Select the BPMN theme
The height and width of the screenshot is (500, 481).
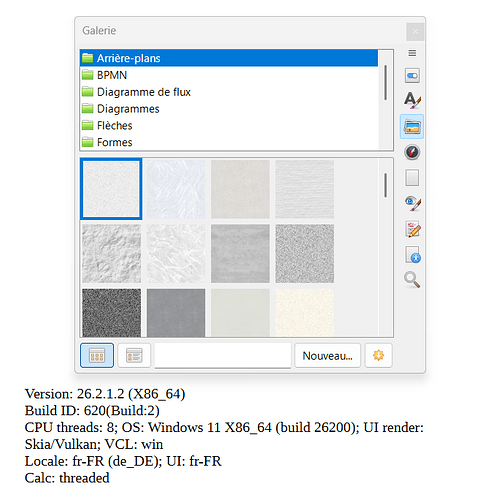tap(229, 75)
